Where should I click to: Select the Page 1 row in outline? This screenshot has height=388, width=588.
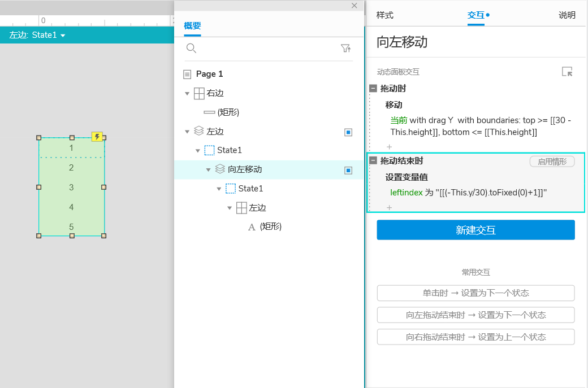(269, 74)
